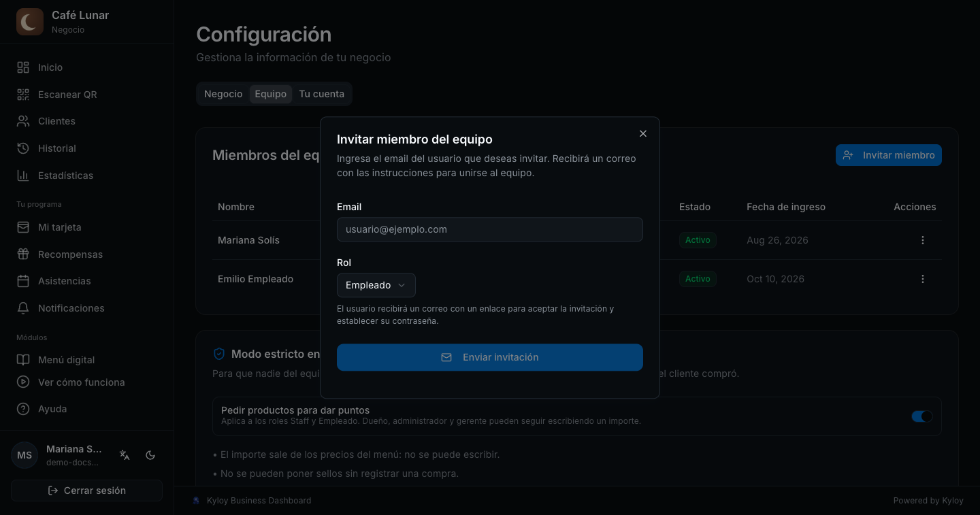
Task: Click the demo-docs account text
Action: click(x=72, y=463)
